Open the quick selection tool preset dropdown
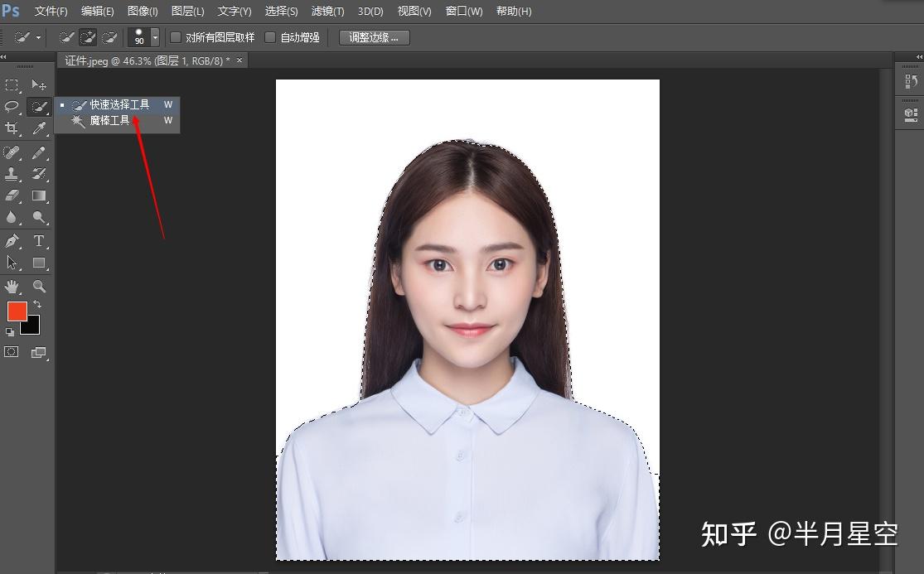This screenshot has width=924, height=574. (x=37, y=36)
